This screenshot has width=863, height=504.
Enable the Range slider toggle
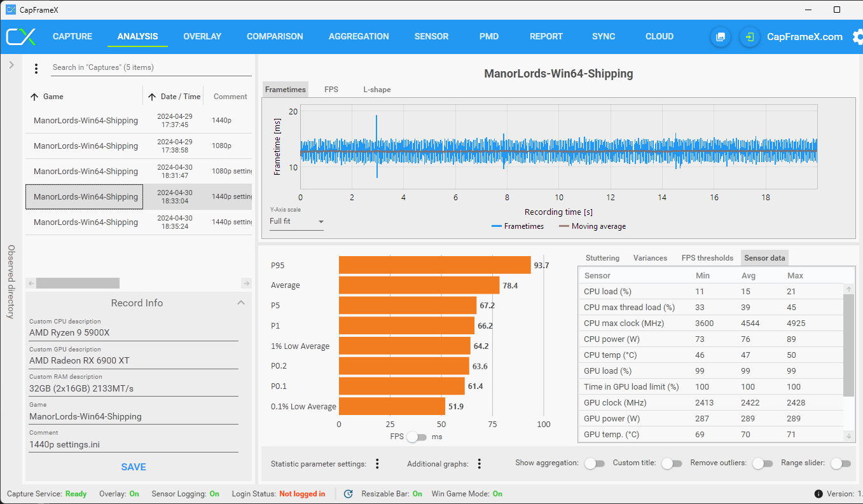[840, 463]
